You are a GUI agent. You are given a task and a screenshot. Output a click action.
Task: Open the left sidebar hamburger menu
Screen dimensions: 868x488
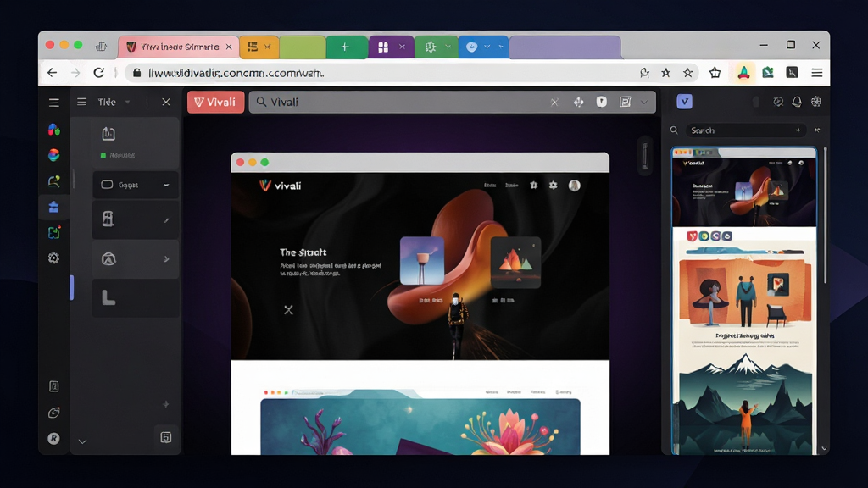pyautogui.click(x=53, y=103)
